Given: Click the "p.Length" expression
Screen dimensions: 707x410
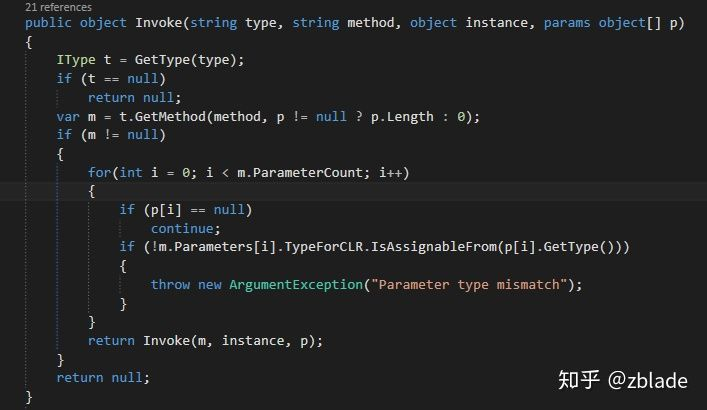Looking at the screenshot, I should (402, 117).
